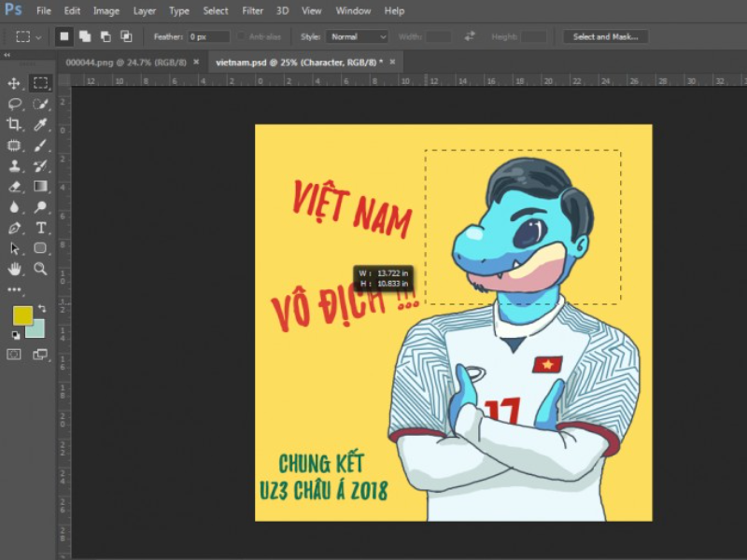Switch to Subtract from selection mode
Image resolution: width=747 pixels, height=560 pixels.
coord(108,36)
